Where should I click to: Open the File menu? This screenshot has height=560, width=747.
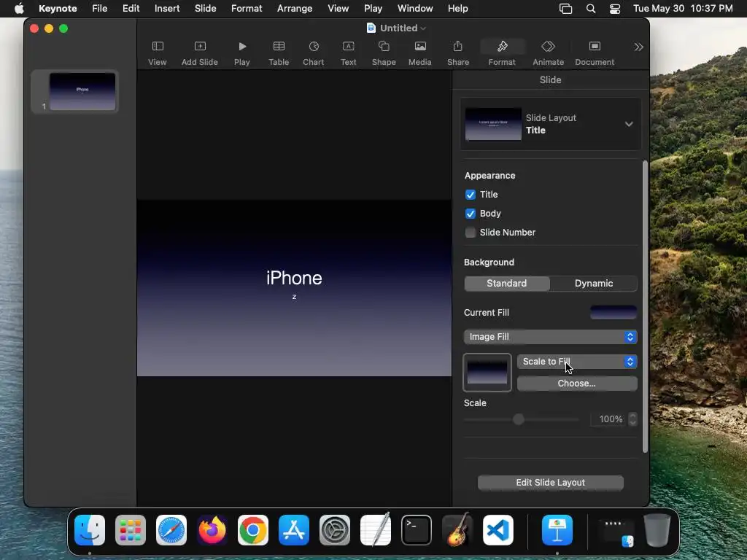pyautogui.click(x=99, y=9)
